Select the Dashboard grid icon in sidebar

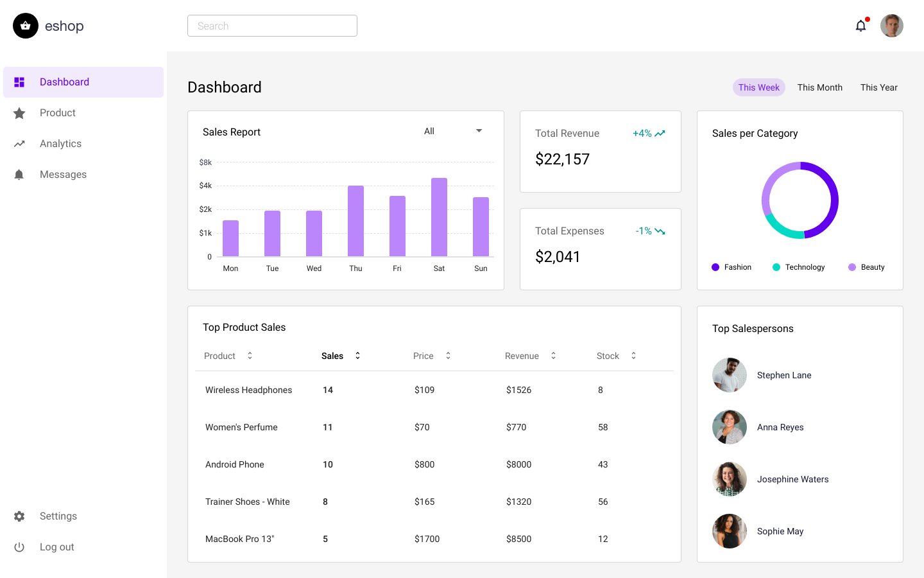(19, 82)
